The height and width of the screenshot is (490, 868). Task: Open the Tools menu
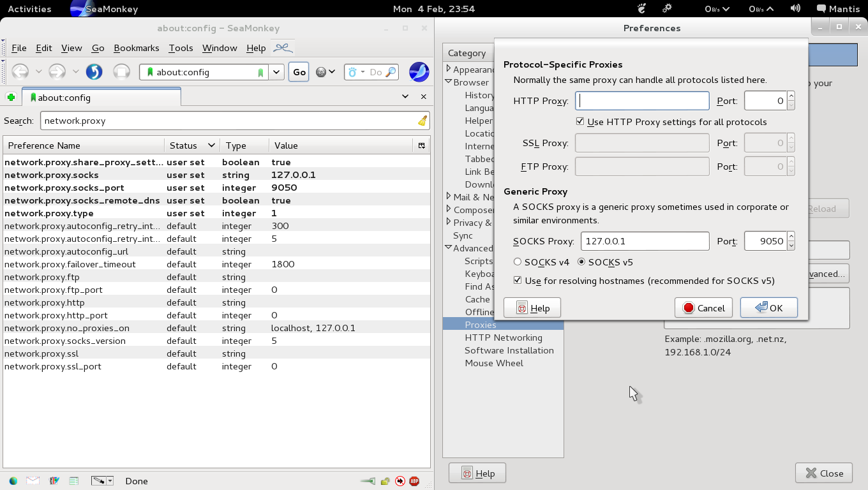click(x=181, y=48)
